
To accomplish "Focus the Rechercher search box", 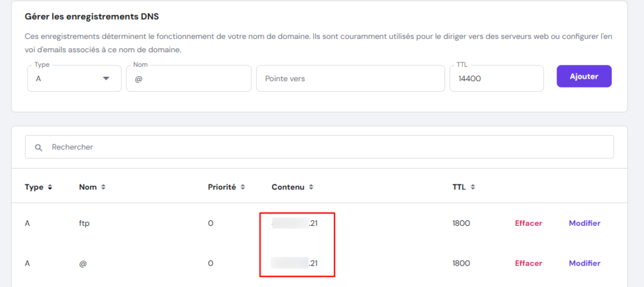I will [x=327, y=147].
